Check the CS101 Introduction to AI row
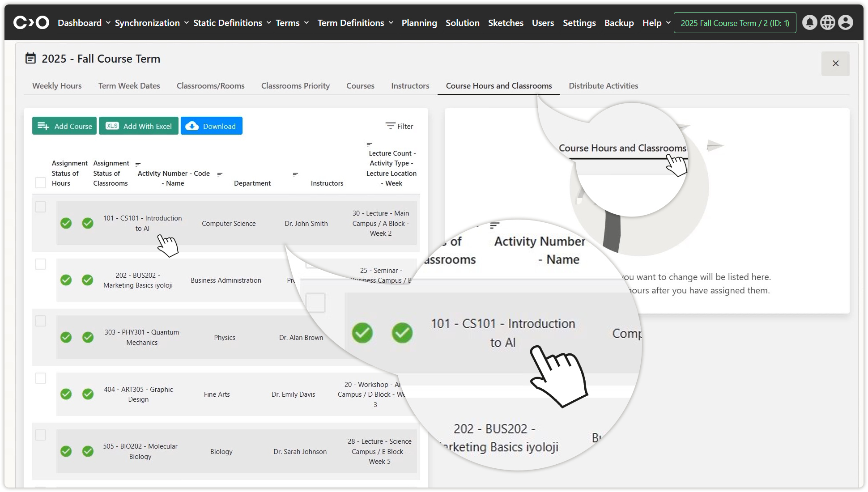Screen dimensions: 868x492 (x=40, y=207)
